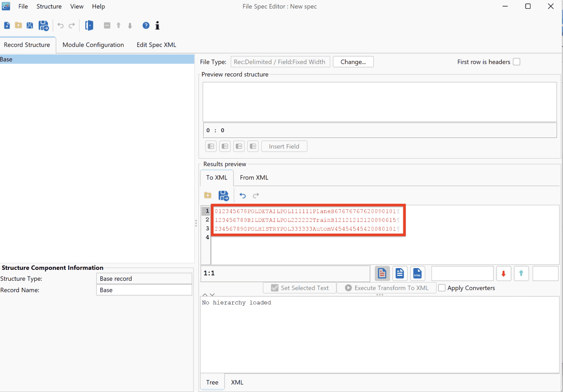Click the Record Name field containing Base
This screenshot has width=563, height=392.
[x=144, y=290]
